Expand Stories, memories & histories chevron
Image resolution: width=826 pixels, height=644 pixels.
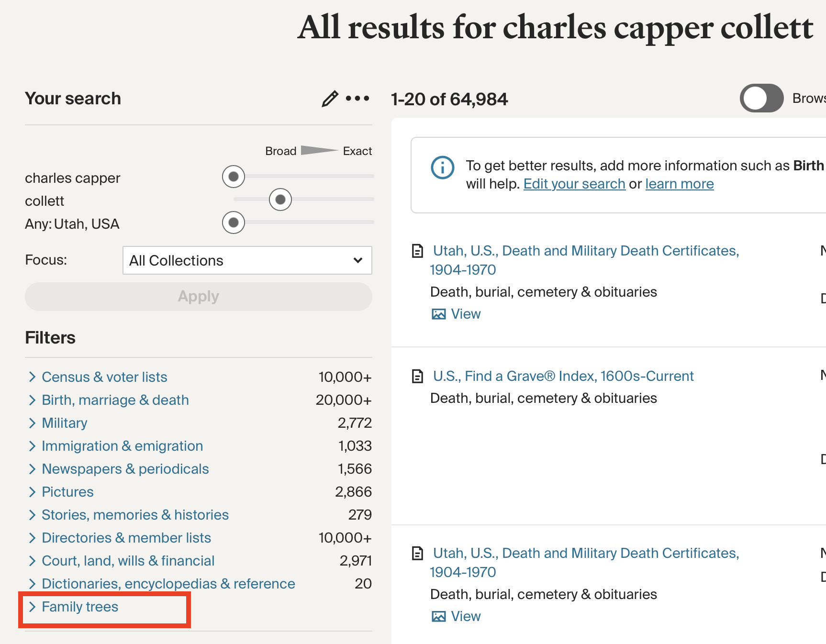pyautogui.click(x=32, y=515)
